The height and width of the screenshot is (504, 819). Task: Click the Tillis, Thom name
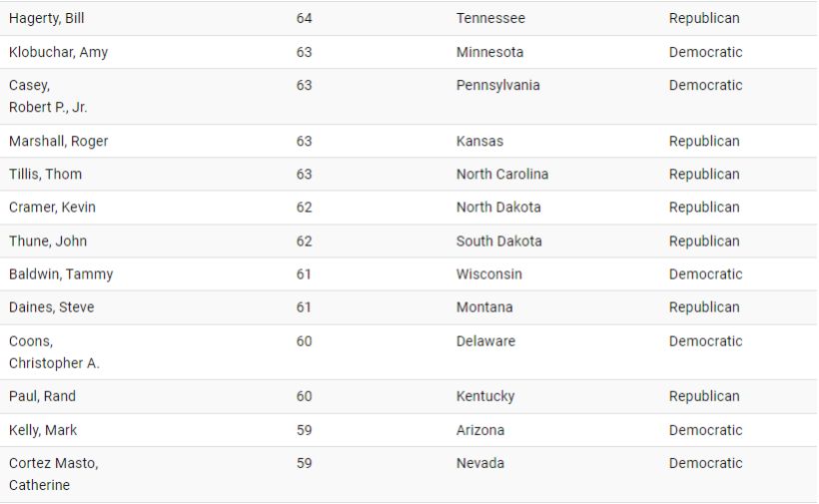click(45, 174)
